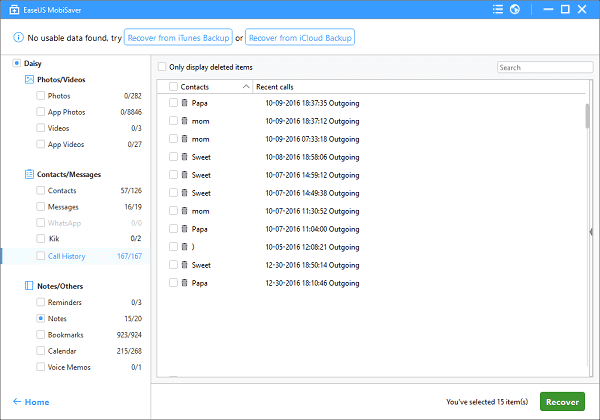Screen dimensions: 600x420
Task: Click 'Recover from iTunes Backup' link
Action: click(x=176, y=38)
